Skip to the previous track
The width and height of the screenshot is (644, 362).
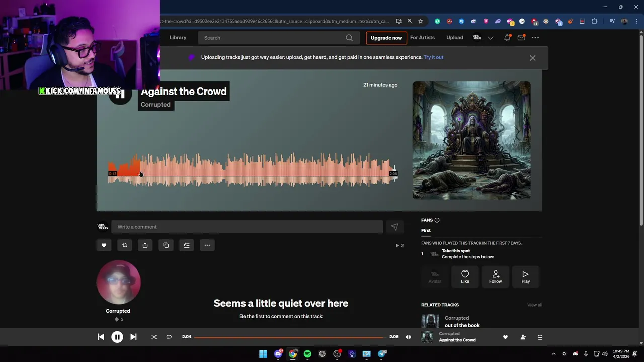coord(101,337)
